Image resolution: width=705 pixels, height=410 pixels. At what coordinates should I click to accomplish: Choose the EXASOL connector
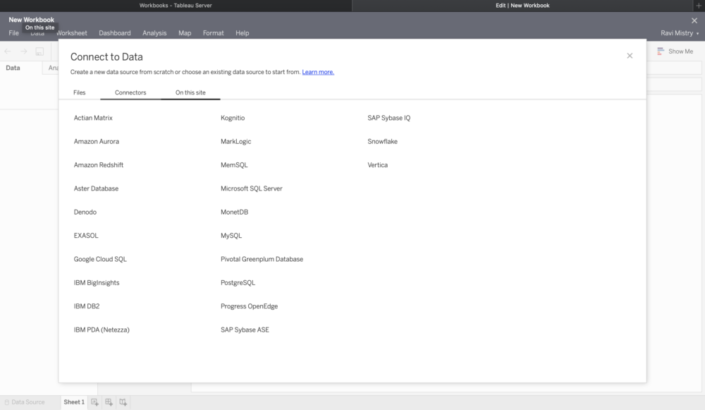pyautogui.click(x=86, y=236)
